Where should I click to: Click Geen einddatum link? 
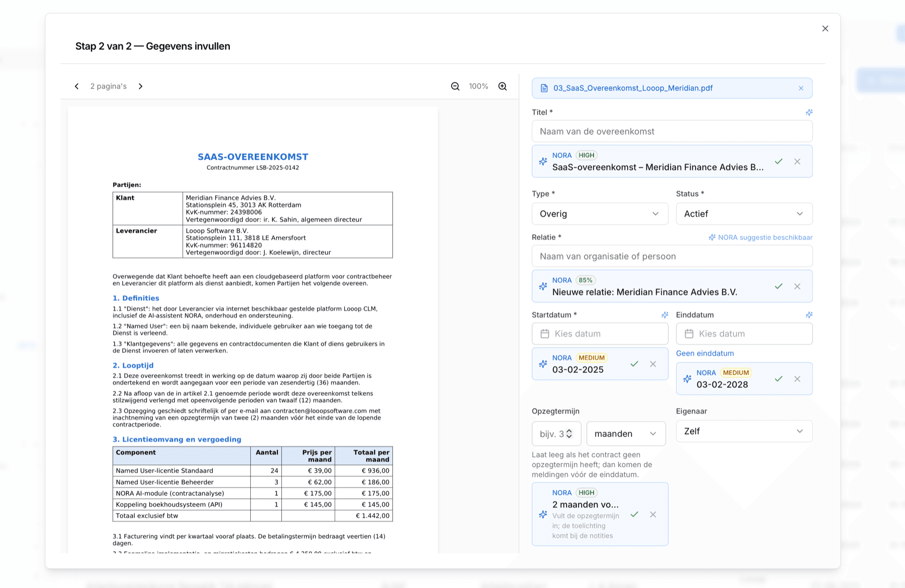coord(705,353)
